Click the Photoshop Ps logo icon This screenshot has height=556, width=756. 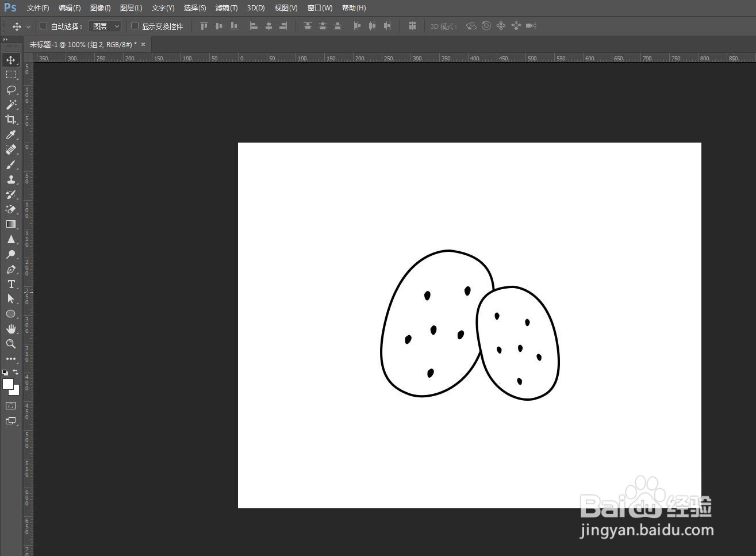10,7
